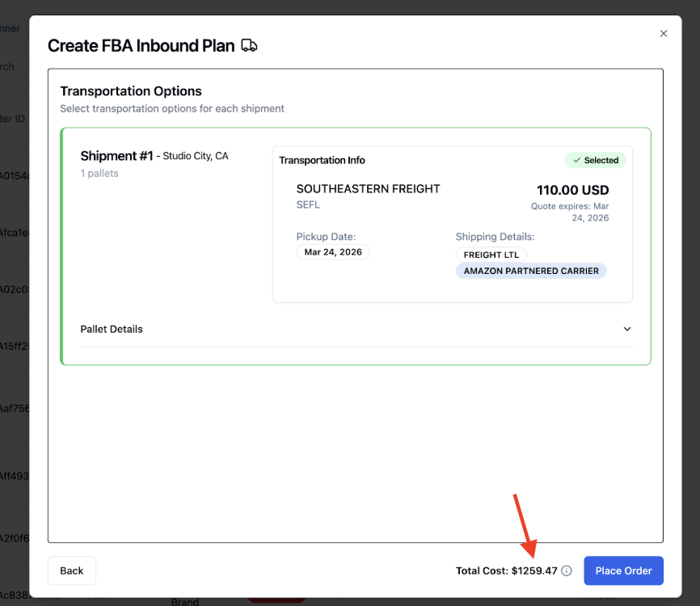
Task: Click the Total Cost $1259.47 text
Action: [506, 570]
